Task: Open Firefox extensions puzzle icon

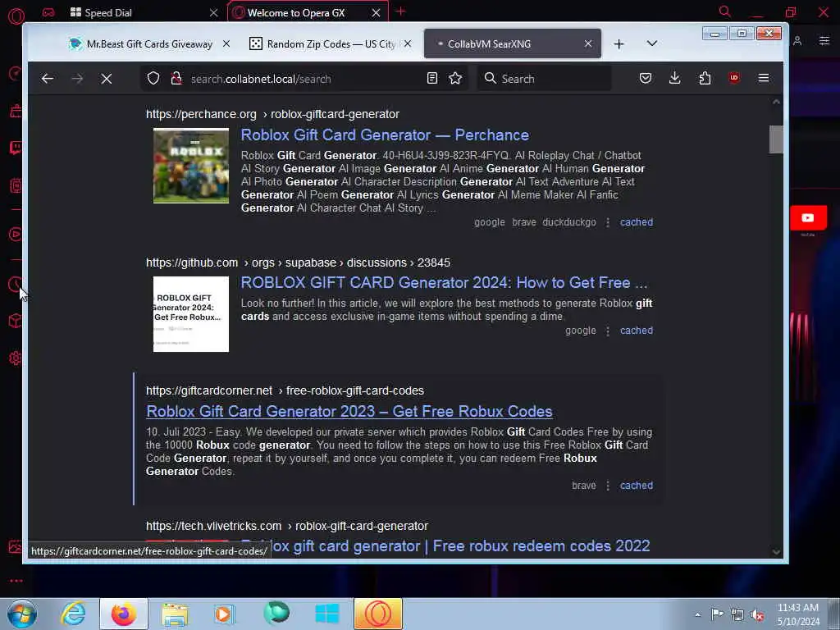Action: point(705,78)
